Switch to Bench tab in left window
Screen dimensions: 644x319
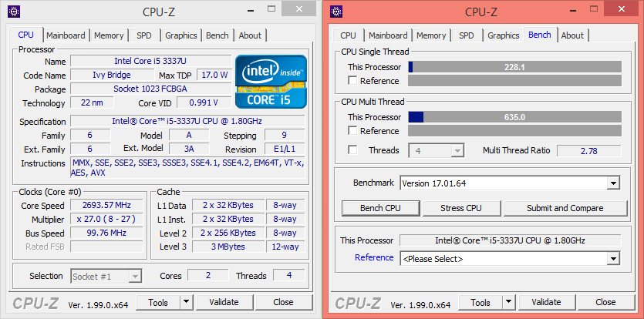coord(217,35)
